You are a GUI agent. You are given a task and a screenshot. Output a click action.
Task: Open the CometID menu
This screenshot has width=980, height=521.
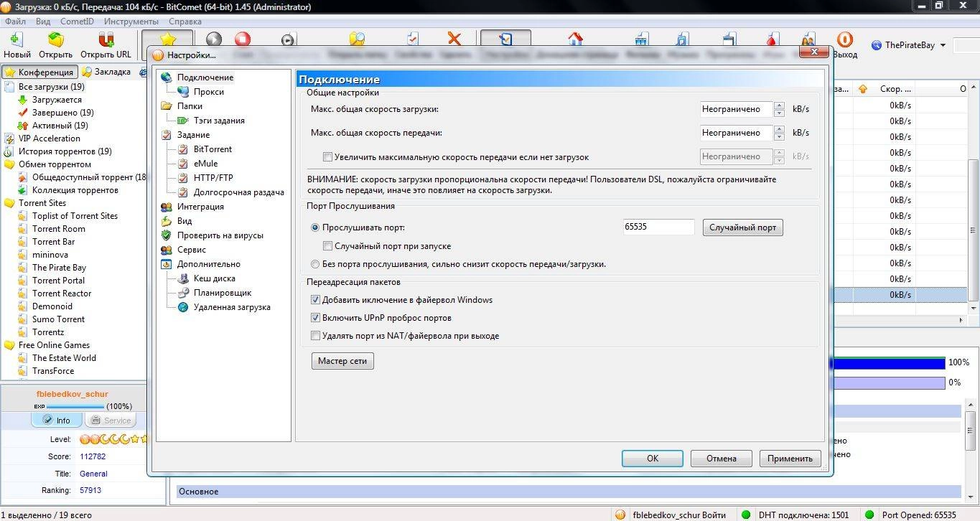coord(77,22)
